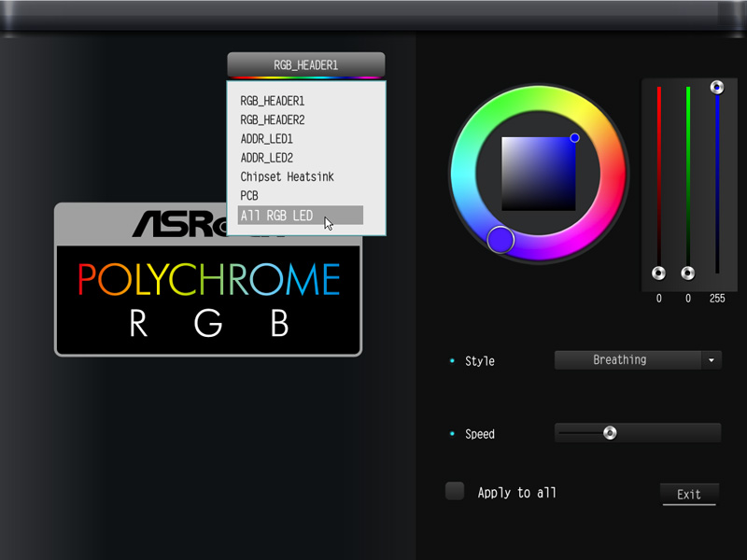747x560 pixels.
Task: Click the Style label
Action: (x=480, y=361)
